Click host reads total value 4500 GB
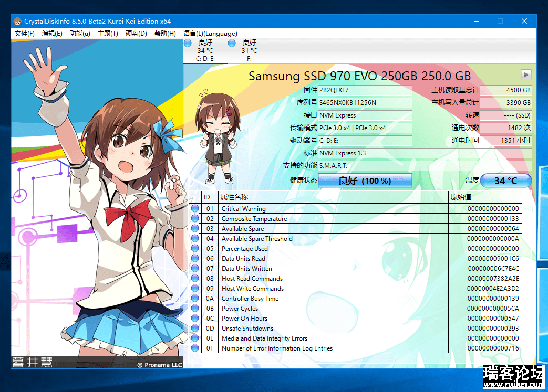The image size is (548, 392). click(x=506, y=90)
